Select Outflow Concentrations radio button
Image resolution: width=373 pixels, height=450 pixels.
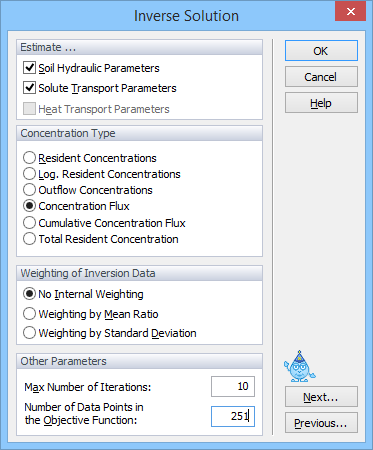pos(29,190)
